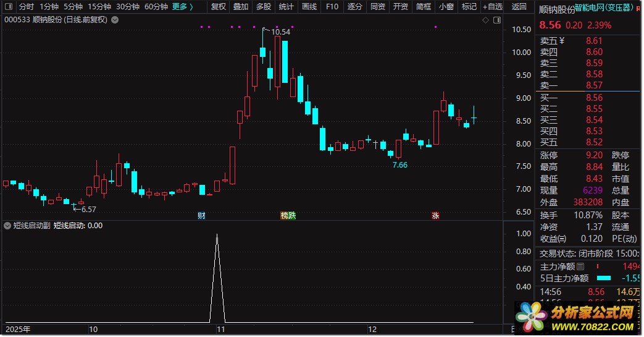
Task: Click the 叠加 overlay button
Action: click(x=241, y=7)
